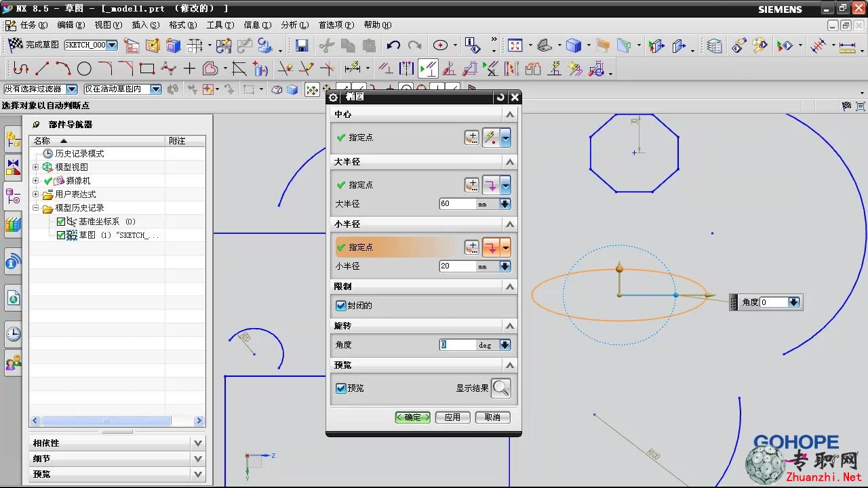Open the 仅在活动草图内 scope dropdown
The height and width of the screenshot is (488, 868).
156,89
